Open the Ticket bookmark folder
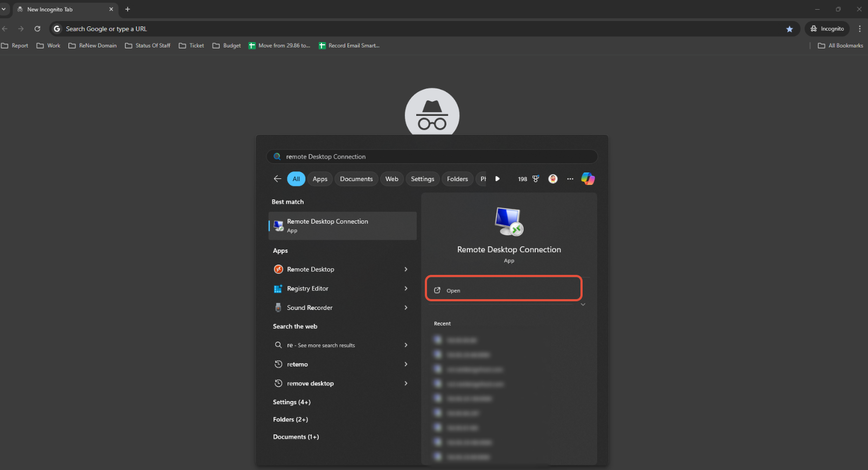 [x=191, y=46]
